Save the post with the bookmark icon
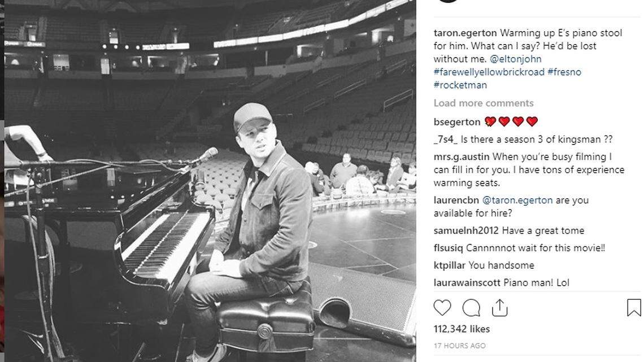The image size is (644, 362). click(634, 308)
